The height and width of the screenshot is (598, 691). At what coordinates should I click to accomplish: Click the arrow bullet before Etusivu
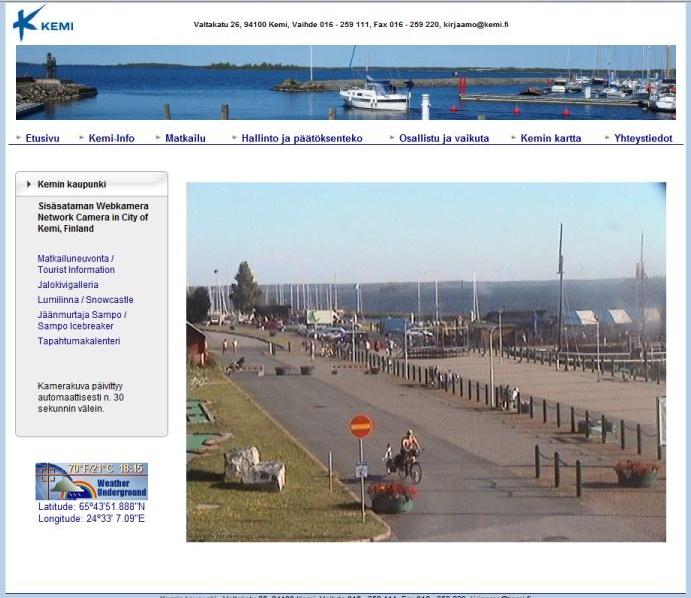pyautogui.click(x=19, y=138)
